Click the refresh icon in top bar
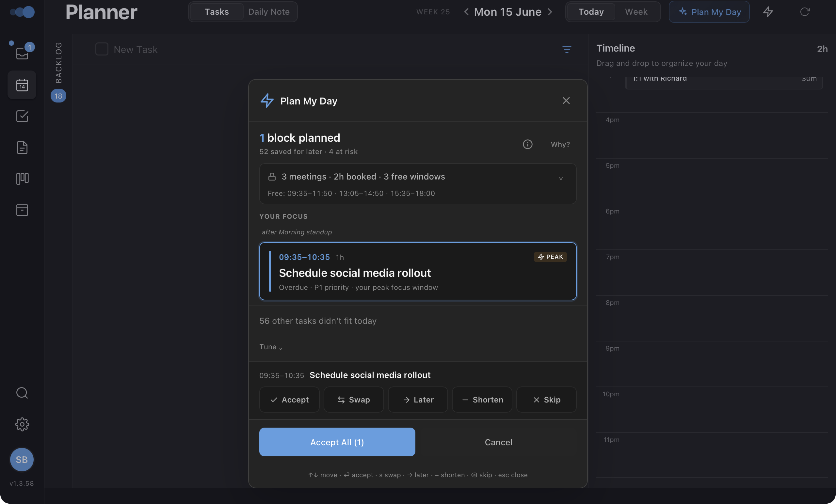Viewport: 836px width, 504px height. coord(805,12)
